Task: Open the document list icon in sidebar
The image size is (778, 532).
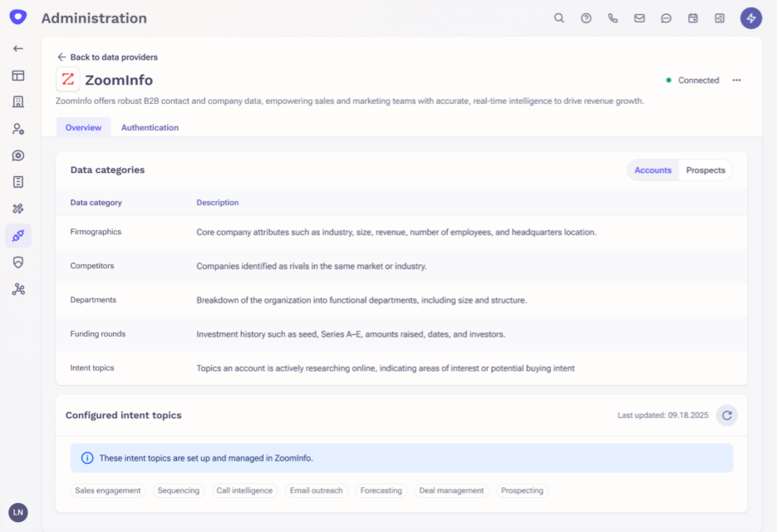Action: point(18,182)
